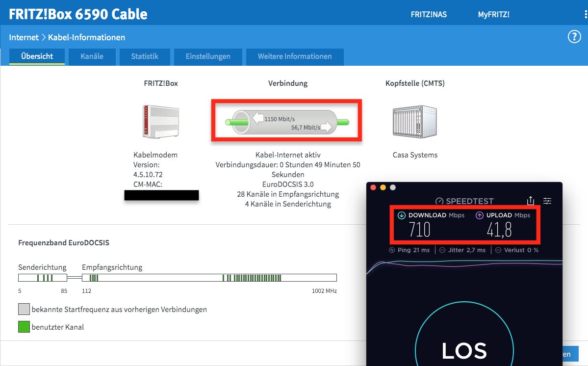Screen dimensions: 588x366
Task: Click the Kopfstelle (CMTS) heading
Action: (x=415, y=83)
